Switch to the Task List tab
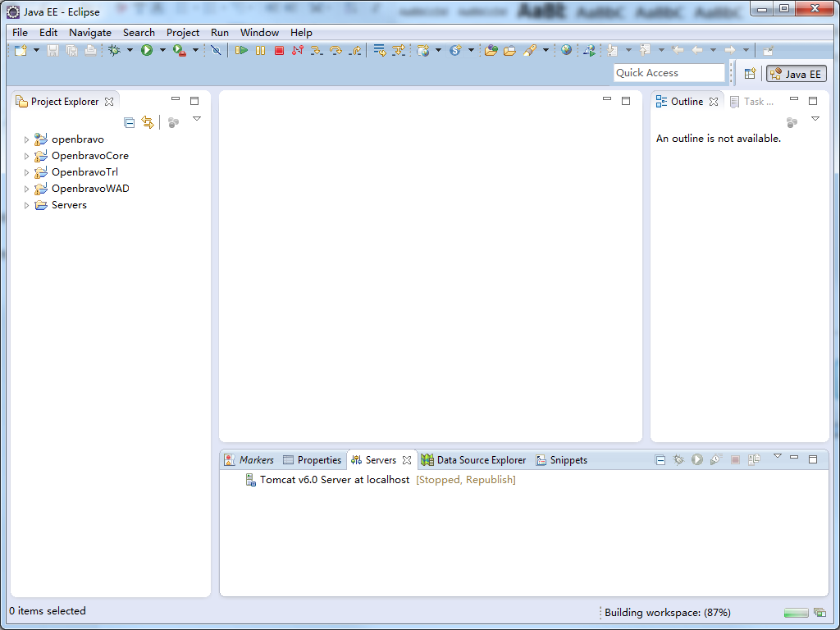840x630 pixels. pos(752,101)
